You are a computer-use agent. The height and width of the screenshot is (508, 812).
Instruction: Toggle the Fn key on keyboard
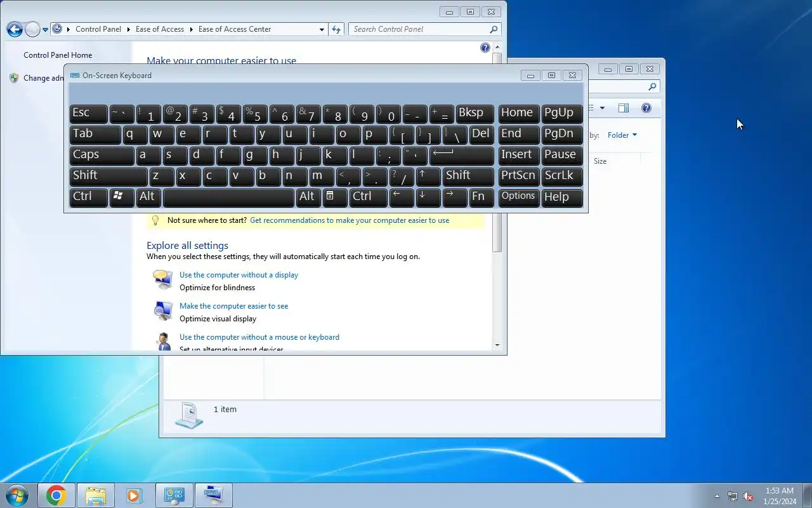481,197
